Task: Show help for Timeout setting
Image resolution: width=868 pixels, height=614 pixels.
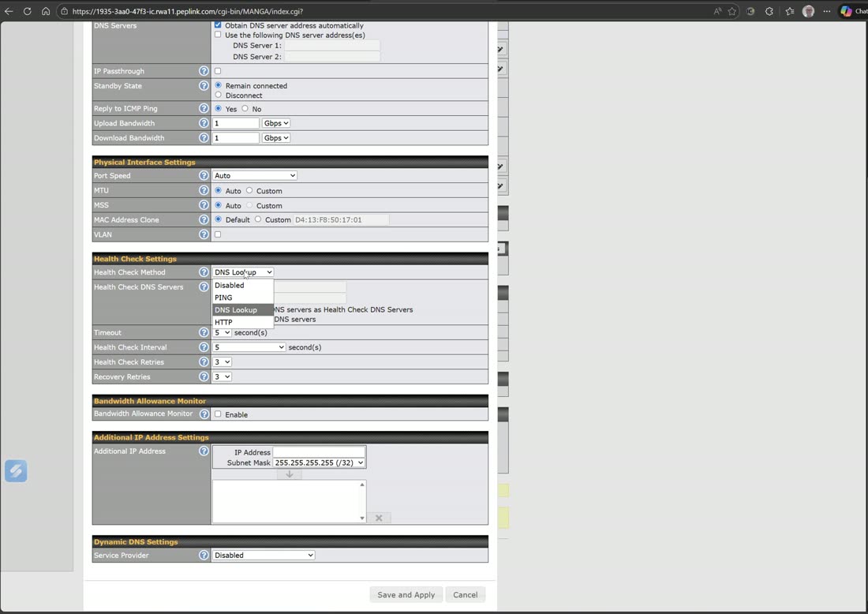Action: 204,332
